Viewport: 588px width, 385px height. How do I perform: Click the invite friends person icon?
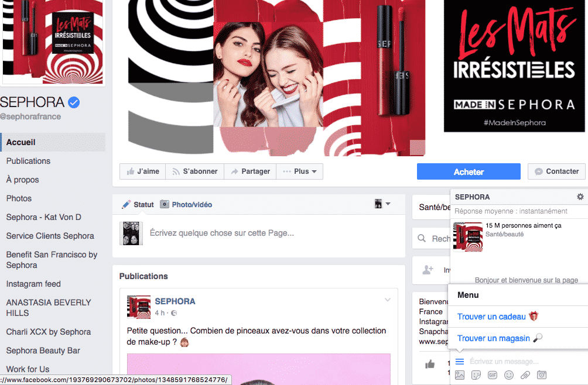click(428, 270)
